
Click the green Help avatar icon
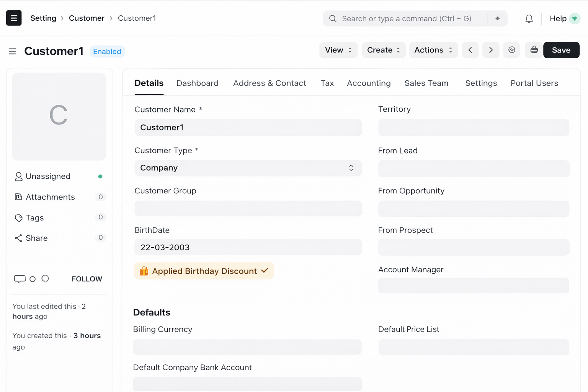click(x=575, y=18)
